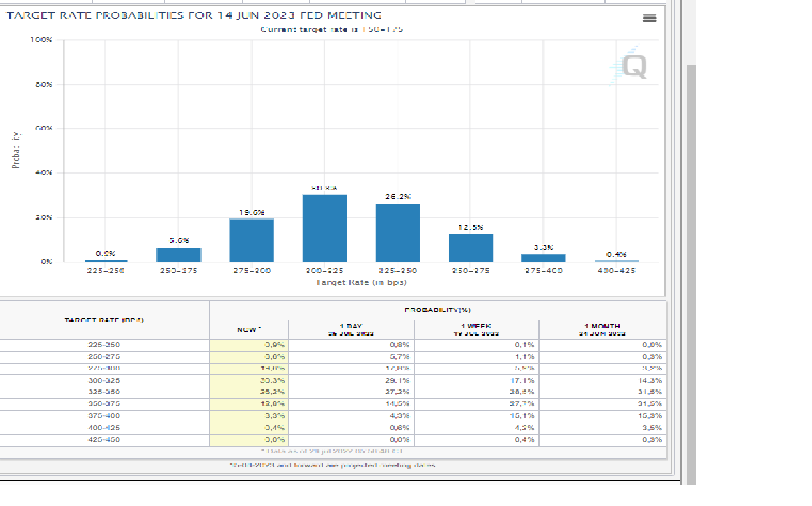
Task: Click the chart title for 14 Jun 2023 meeting
Action: [x=194, y=15]
